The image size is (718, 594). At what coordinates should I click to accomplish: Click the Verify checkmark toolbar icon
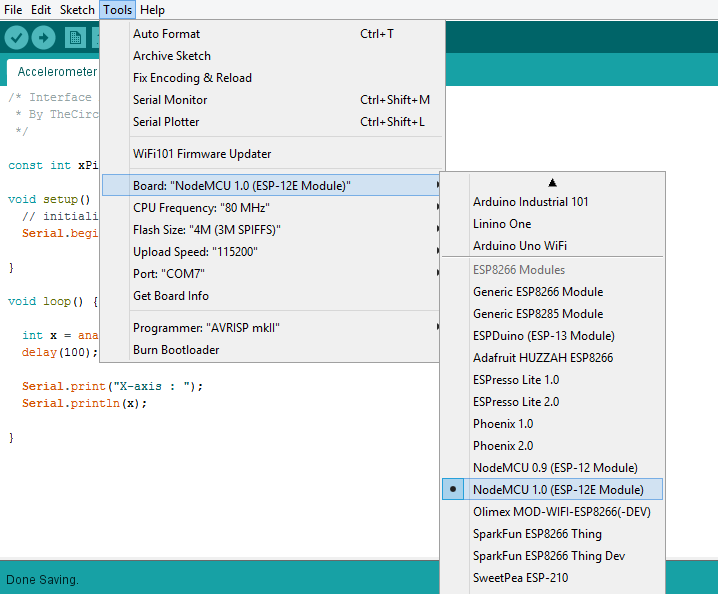click(x=16, y=38)
